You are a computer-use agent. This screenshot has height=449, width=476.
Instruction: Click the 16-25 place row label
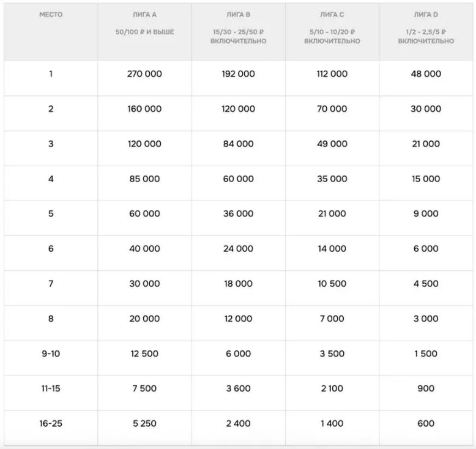click(x=51, y=423)
